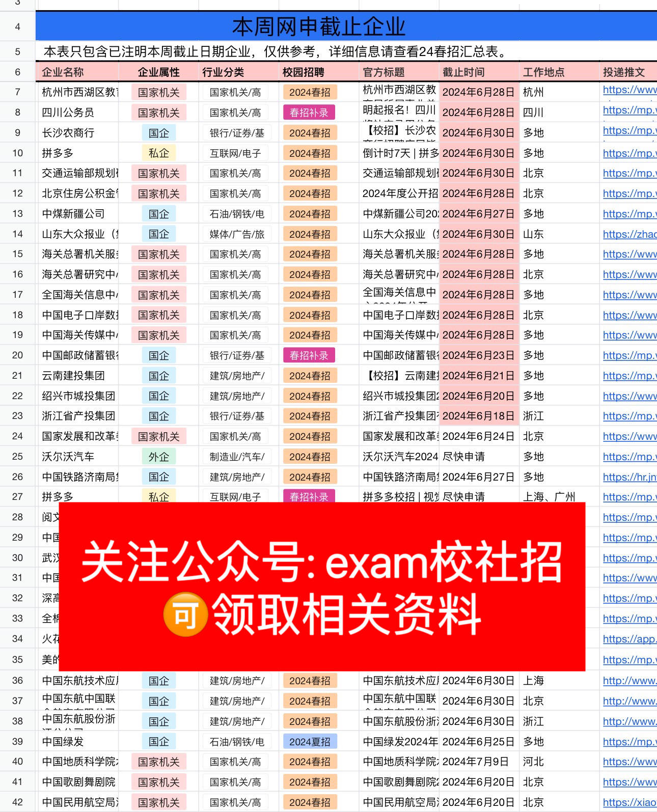657x812 pixels.
Task: Select the 投递推文 column header cell
Action: 628,72
